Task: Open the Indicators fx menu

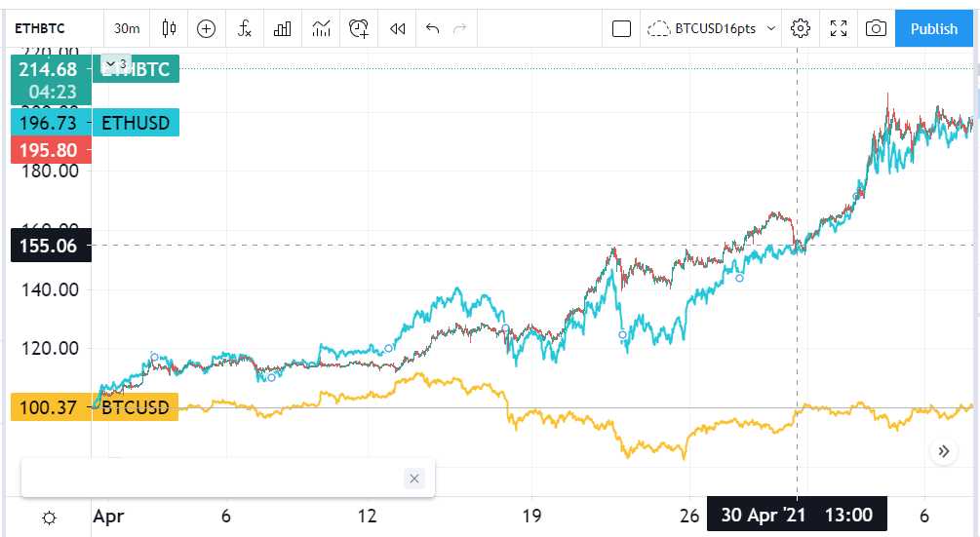Action: point(245,28)
